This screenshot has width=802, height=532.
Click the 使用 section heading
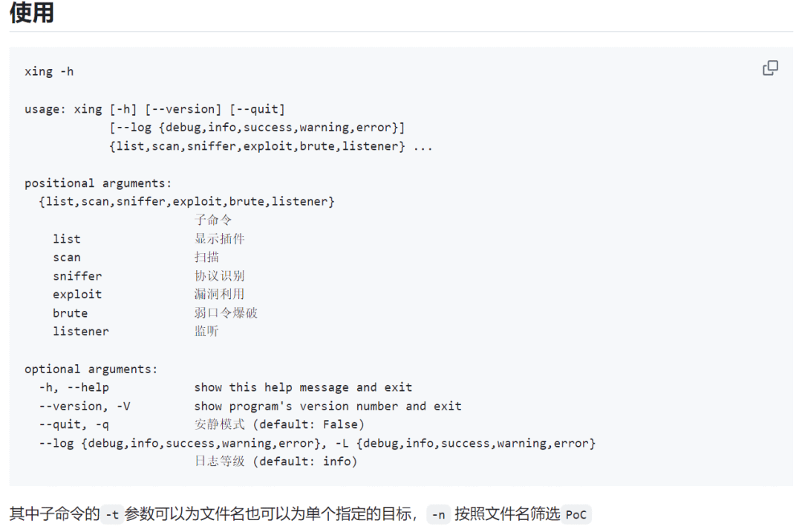[32, 13]
